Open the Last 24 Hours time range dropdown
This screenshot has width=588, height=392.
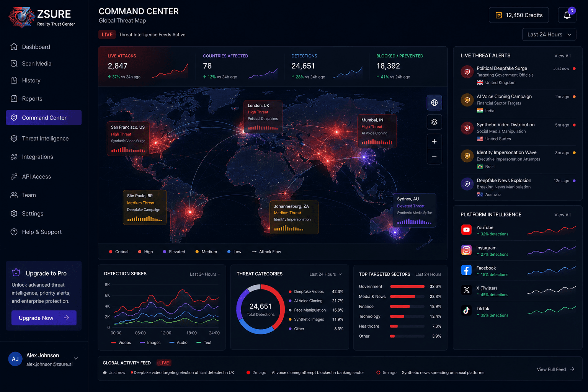549,34
